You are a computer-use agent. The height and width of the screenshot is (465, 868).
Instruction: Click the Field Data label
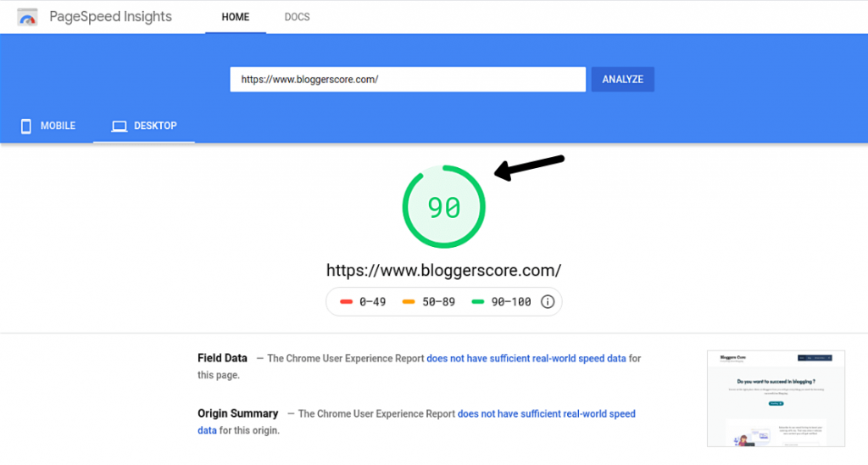222,358
